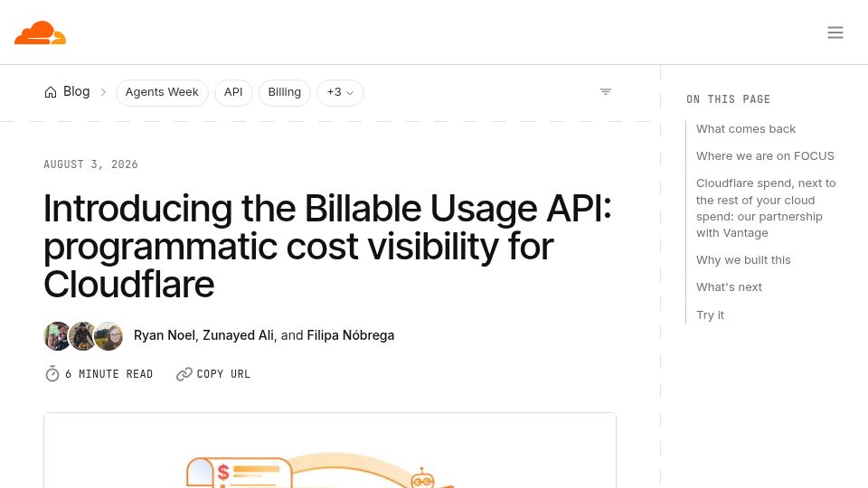Click the article title heading

[x=327, y=246]
